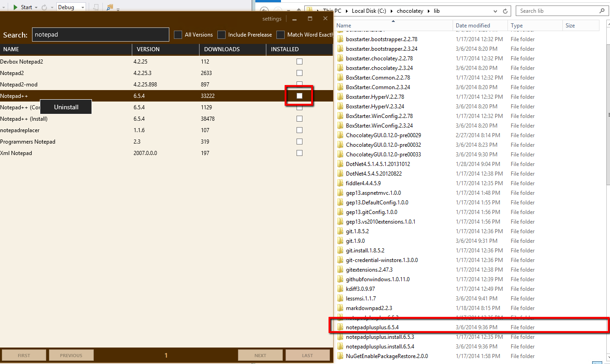Select the ChocolateyGUI.0.12.0-pre00029 folder icon

click(x=340, y=135)
